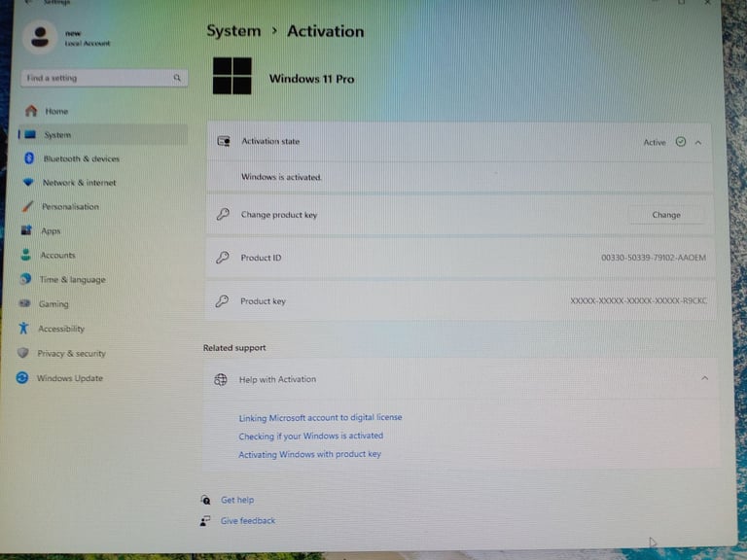Click the Privacy & security shield icon
Screen dimensions: 747x560
click(x=23, y=353)
